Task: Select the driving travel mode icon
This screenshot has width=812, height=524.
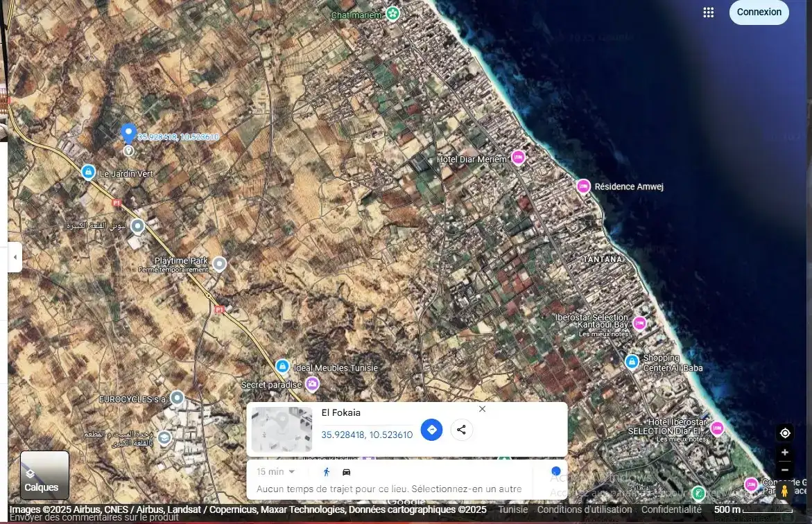Action: coord(347,471)
